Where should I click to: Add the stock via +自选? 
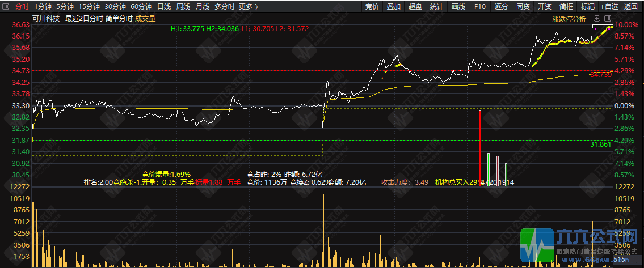tap(609, 7)
